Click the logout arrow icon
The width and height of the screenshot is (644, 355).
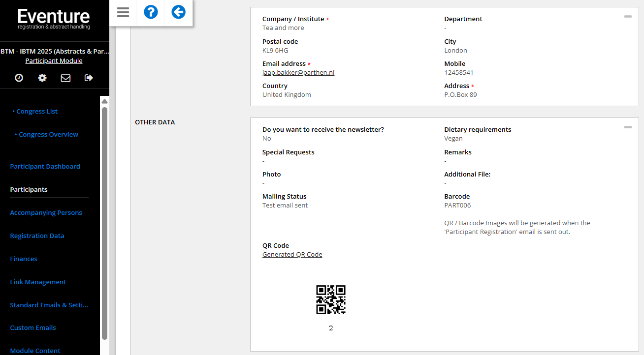[x=89, y=78]
